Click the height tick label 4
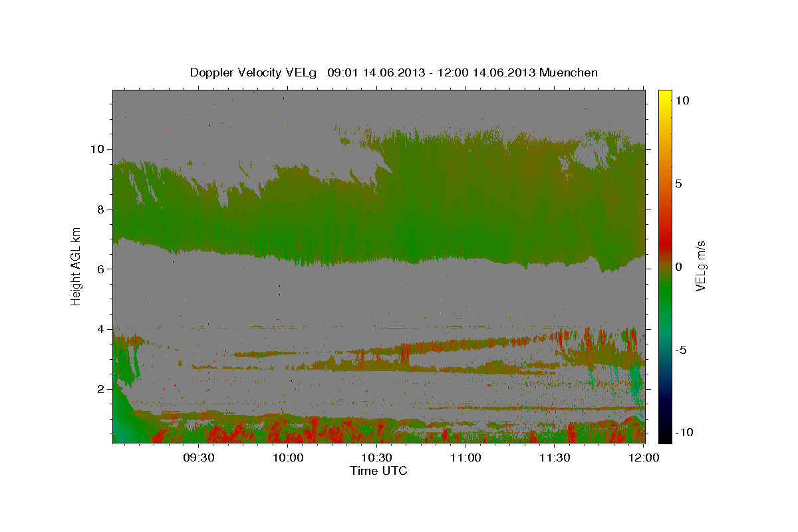 tap(102, 329)
